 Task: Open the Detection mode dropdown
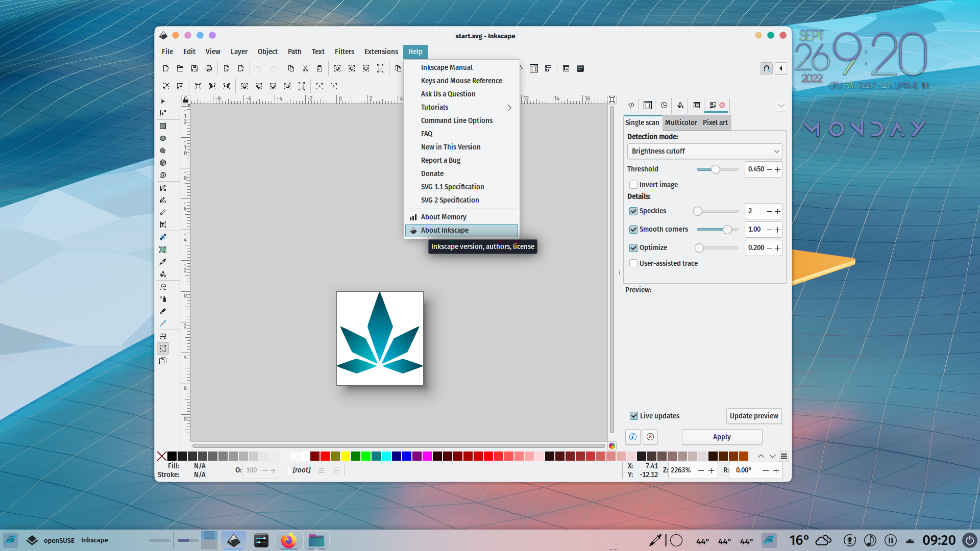click(x=704, y=151)
